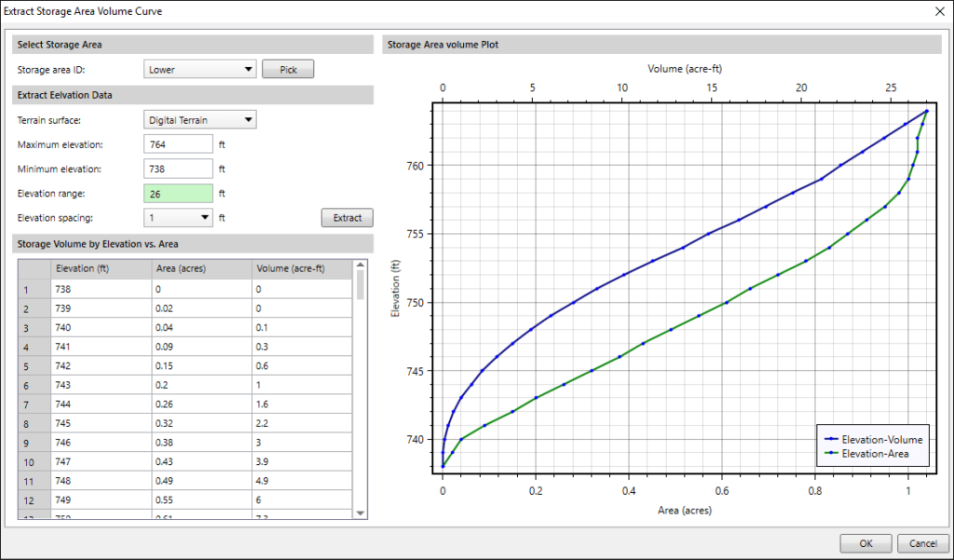This screenshot has width=954, height=560.
Task: Click the table's vertical scrollbar down arrow
Action: click(x=361, y=511)
